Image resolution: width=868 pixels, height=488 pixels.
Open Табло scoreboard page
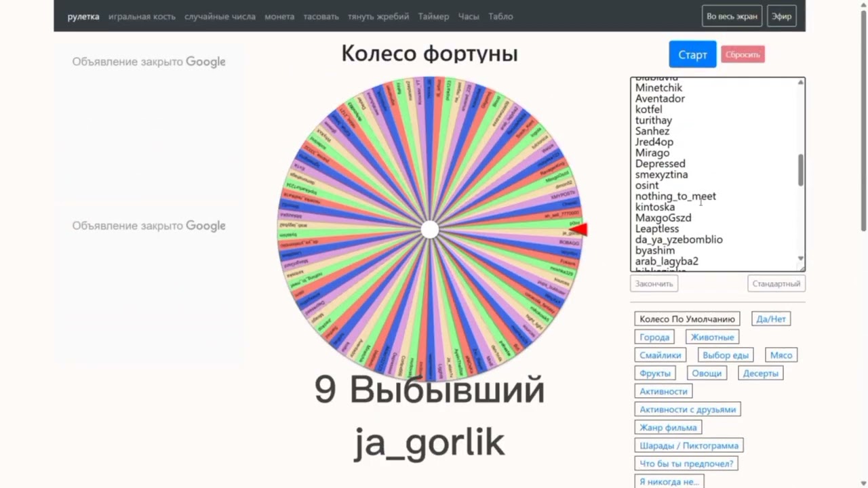[500, 16]
